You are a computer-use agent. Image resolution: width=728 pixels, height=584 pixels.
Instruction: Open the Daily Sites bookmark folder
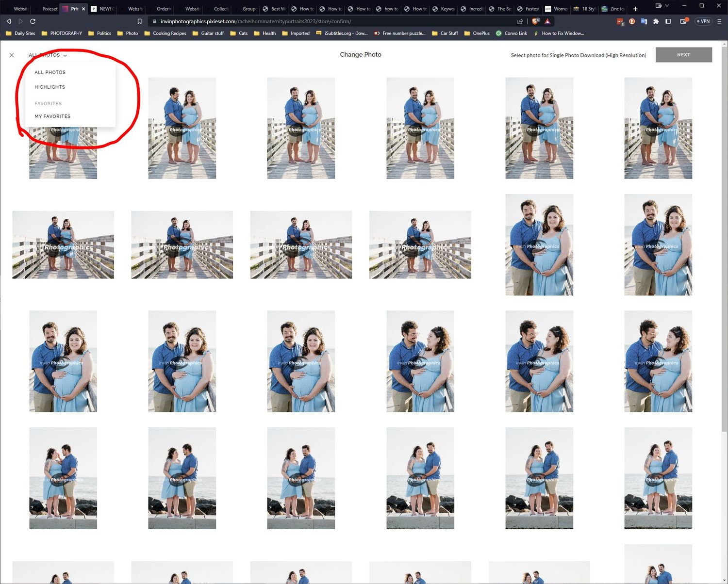pos(20,33)
